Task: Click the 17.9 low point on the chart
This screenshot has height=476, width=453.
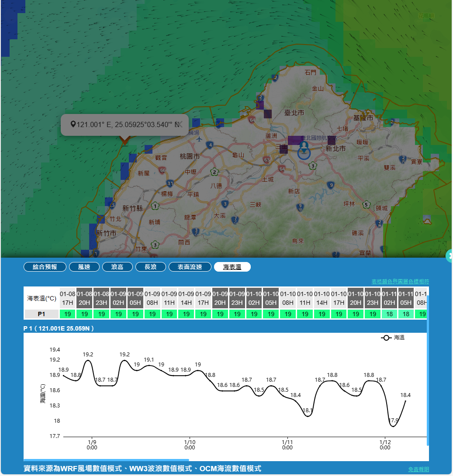Action: pos(393,426)
